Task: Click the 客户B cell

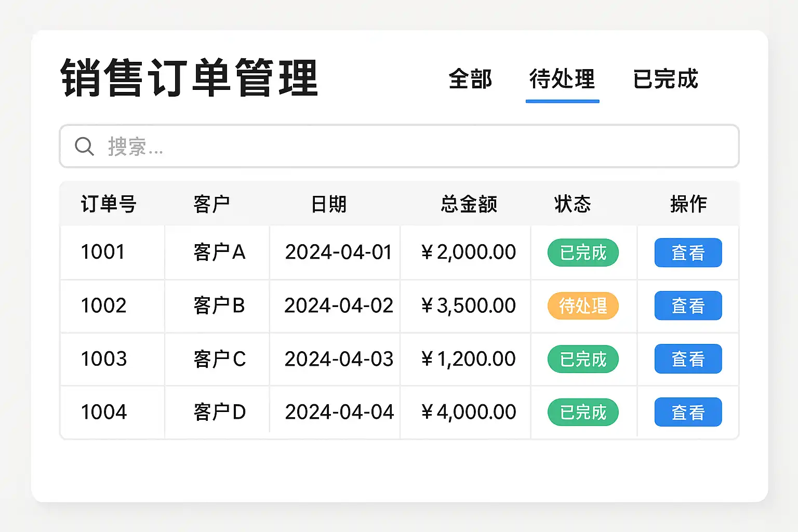Action: coord(219,305)
